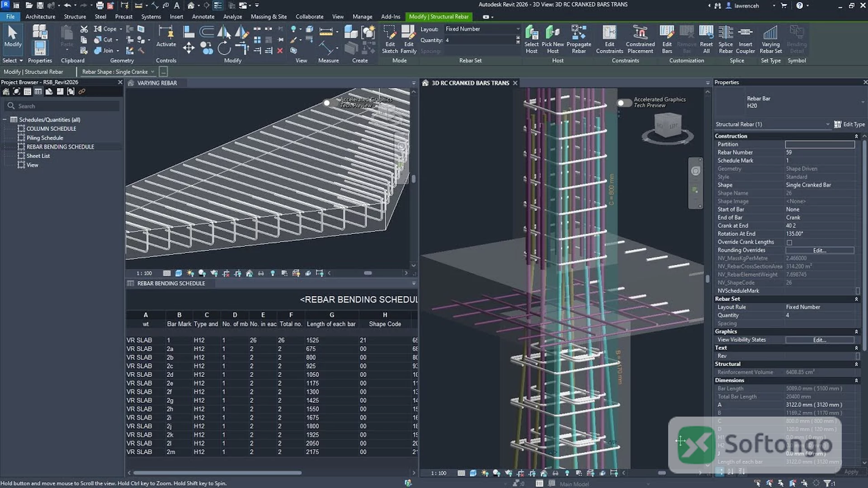Click Rounding Overrides Edit button
This screenshot has width=868, height=488.
click(819, 250)
